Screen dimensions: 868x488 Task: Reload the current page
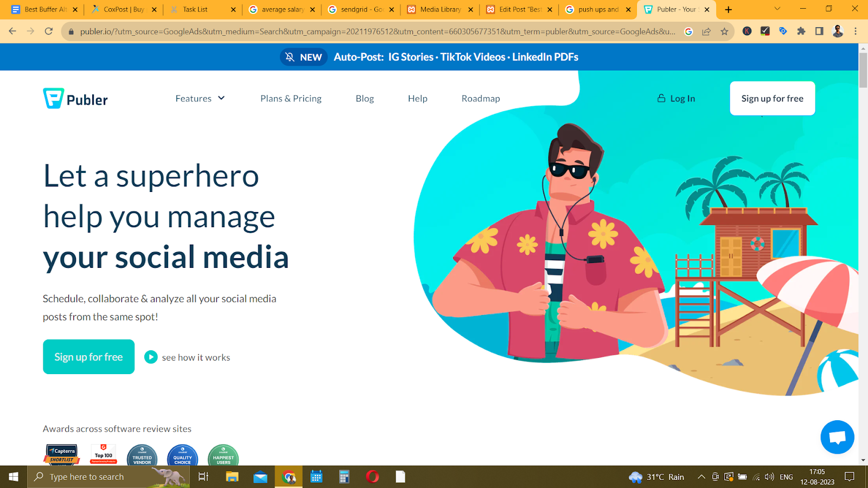[x=49, y=31]
